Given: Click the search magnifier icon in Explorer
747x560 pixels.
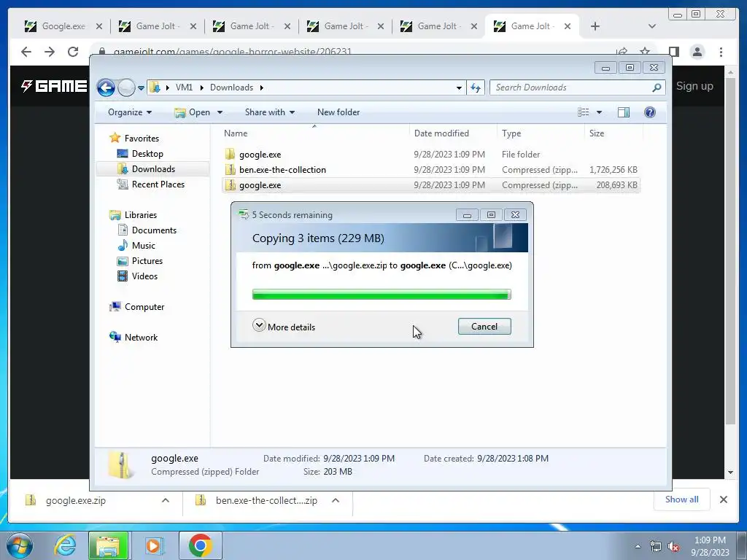Looking at the screenshot, I should tap(657, 87).
